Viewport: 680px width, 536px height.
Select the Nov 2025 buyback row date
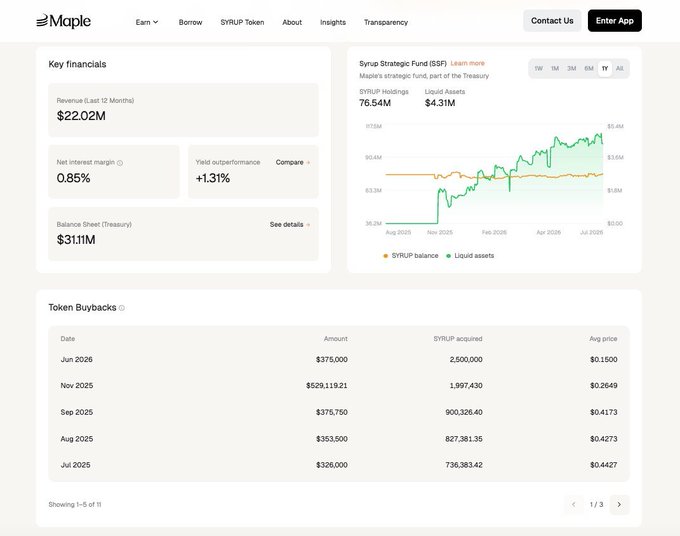[77, 386]
